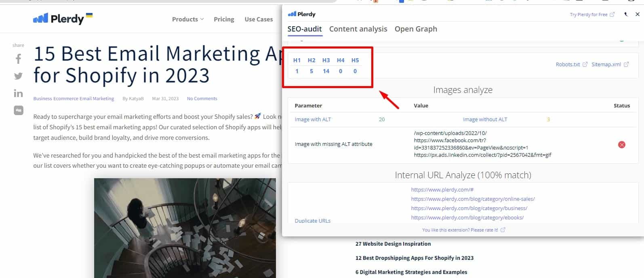Switch to the Content analysis tab
The width and height of the screenshot is (644, 278).
coord(358,29)
